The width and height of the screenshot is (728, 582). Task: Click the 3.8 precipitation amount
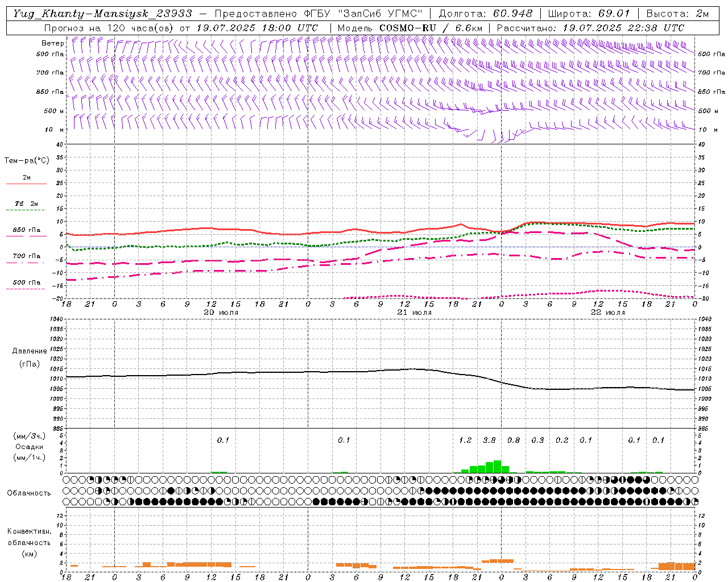(489, 440)
